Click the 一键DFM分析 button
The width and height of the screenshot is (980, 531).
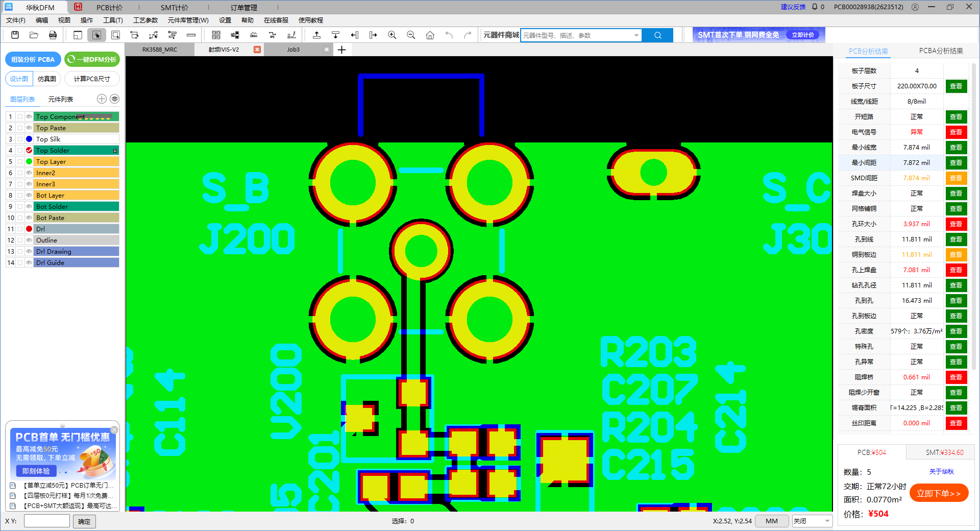pos(92,60)
